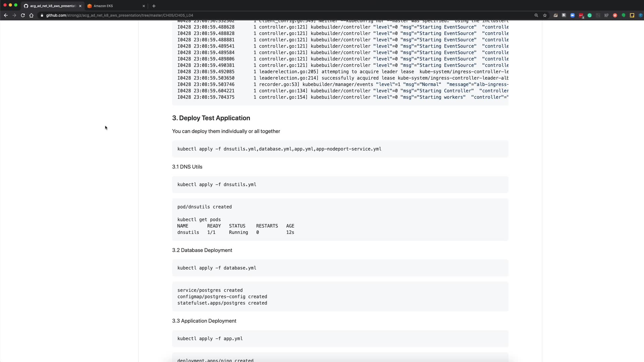Select the acg_ad_net_k8_aws_presentation tab
The image size is (644, 362).
[52, 6]
